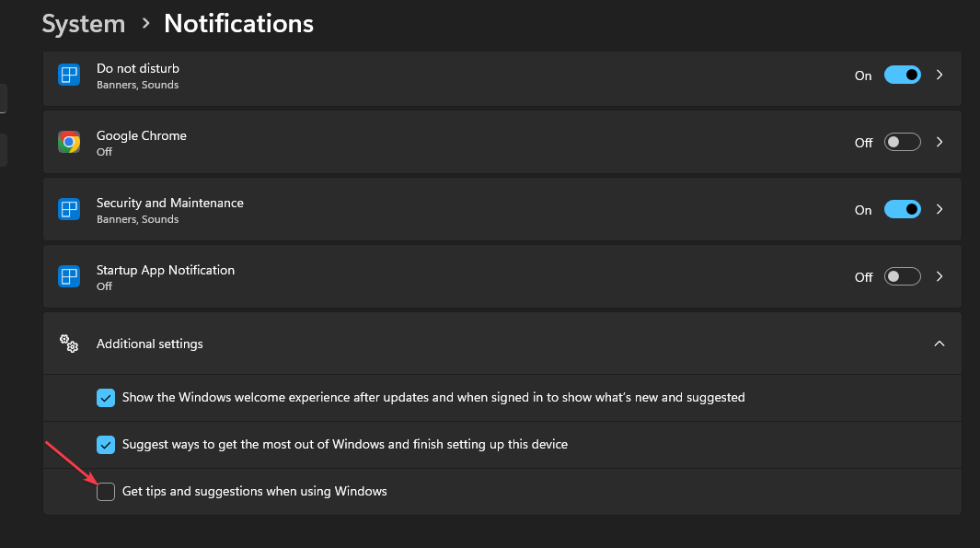
Task: Open Startup App Notification details chevron
Action: (940, 276)
